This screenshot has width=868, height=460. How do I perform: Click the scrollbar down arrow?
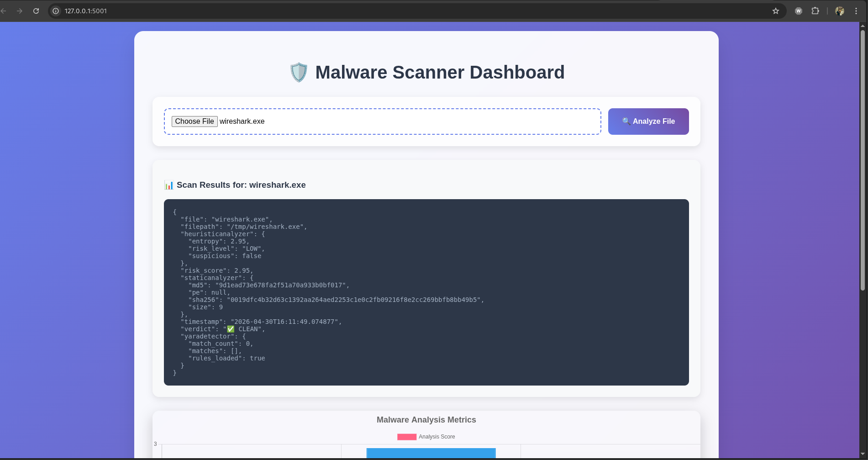click(863, 455)
